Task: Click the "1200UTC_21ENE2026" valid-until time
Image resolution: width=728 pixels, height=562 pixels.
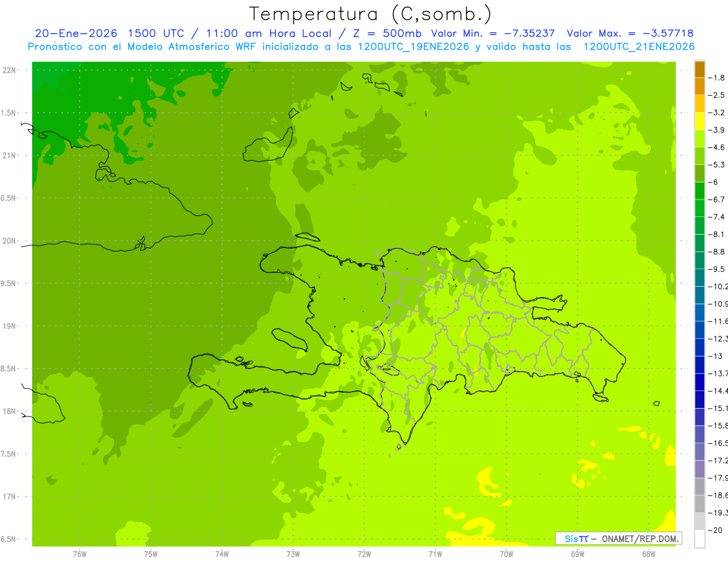Action: pos(639,47)
